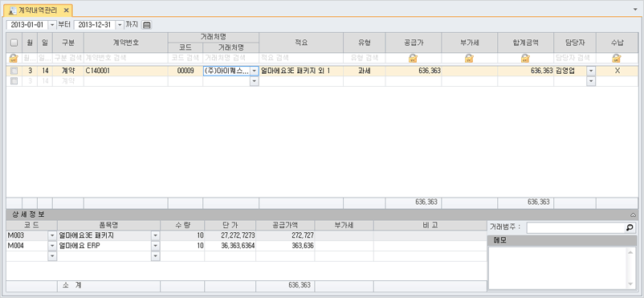The width and height of the screenshot is (644, 298).
Task: Open the start date 2013-01-01 dropdown
Action: coord(52,25)
